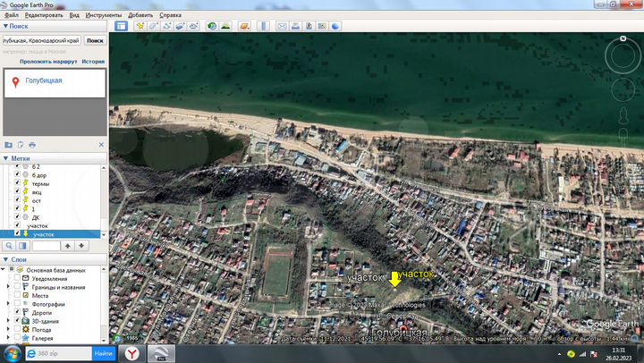Click the Проложить маршрут link

pyautogui.click(x=48, y=62)
